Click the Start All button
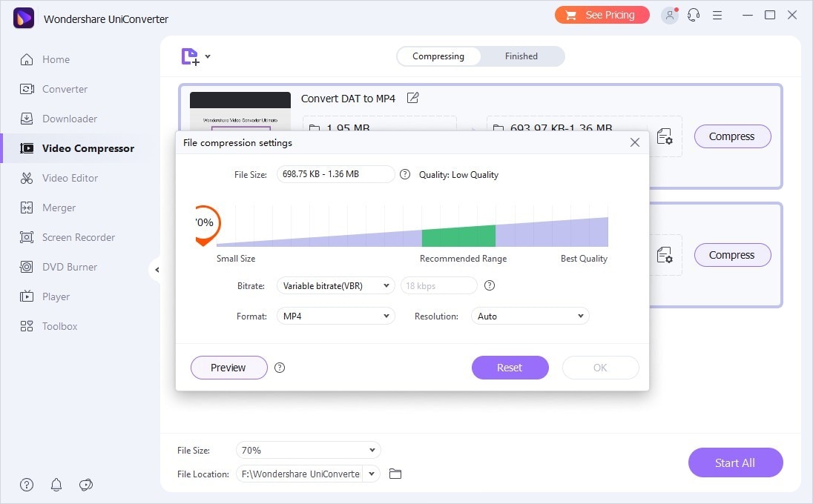The height and width of the screenshot is (504, 813). (735, 462)
